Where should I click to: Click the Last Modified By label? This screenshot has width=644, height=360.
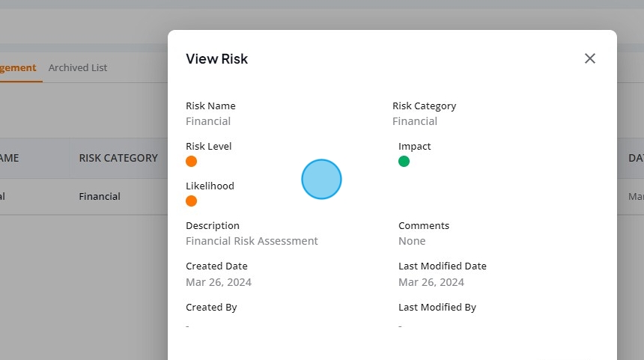pos(437,308)
